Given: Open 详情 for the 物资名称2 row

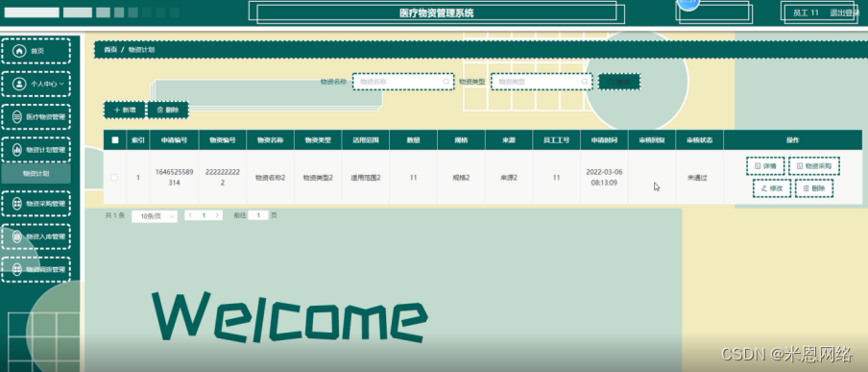Looking at the screenshot, I should pyautogui.click(x=765, y=165).
